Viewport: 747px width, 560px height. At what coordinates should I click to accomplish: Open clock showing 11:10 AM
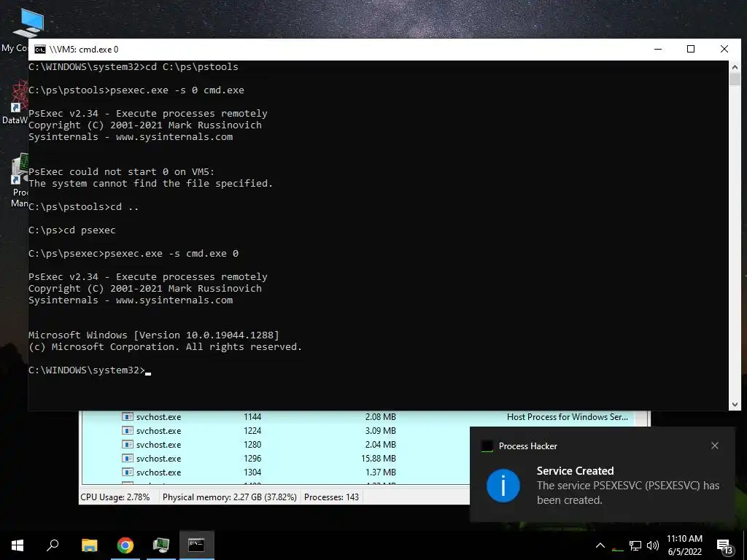(684, 545)
